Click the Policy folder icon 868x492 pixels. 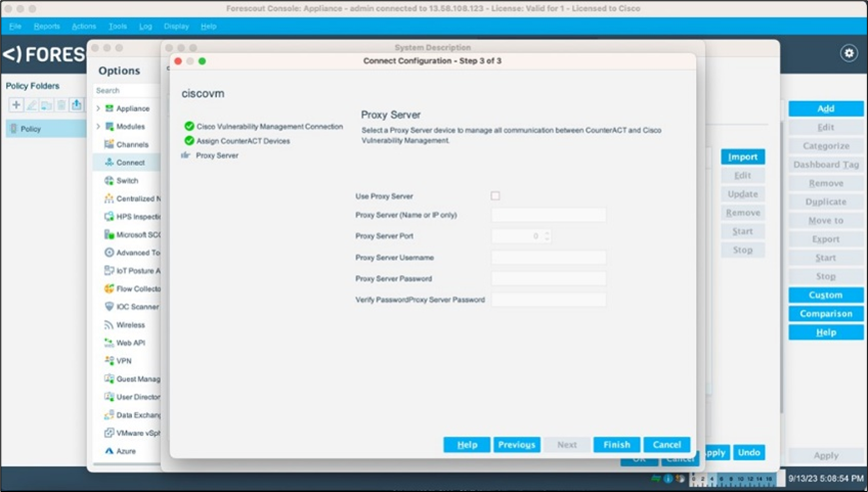click(x=14, y=129)
